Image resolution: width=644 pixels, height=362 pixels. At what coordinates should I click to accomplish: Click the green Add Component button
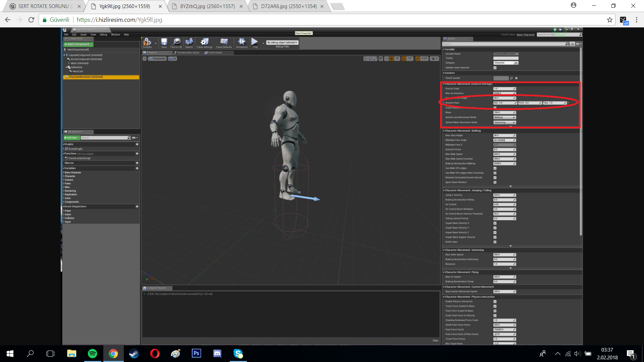[78, 44]
